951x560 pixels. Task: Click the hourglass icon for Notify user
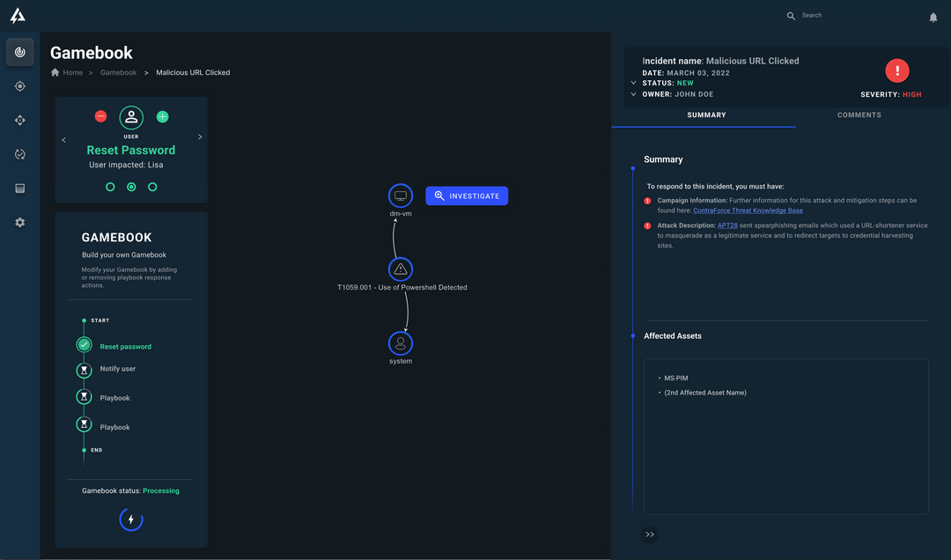point(85,370)
